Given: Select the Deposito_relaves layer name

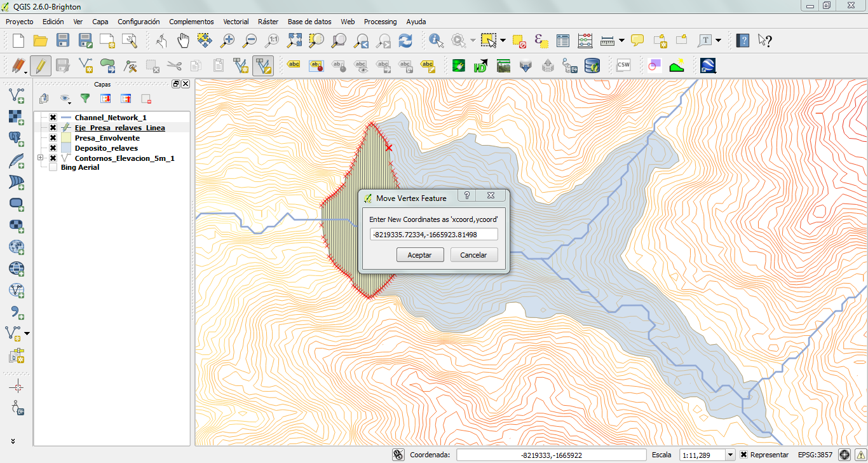Looking at the screenshot, I should [106, 148].
